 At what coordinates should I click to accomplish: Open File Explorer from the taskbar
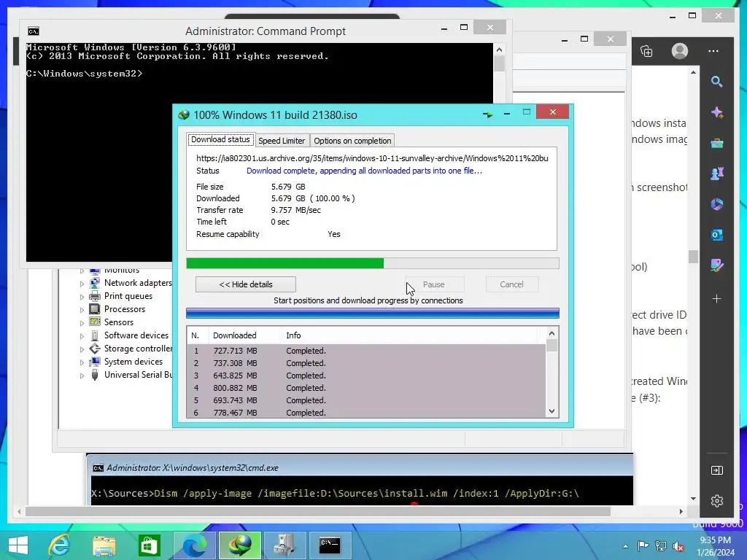coord(104,545)
